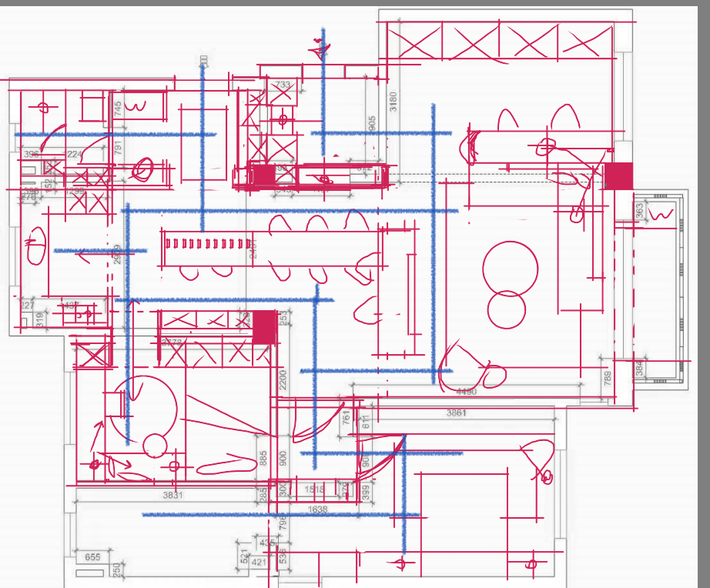Select the 3861 dimension text
This screenshot has height=588, width=710.
tap(456, 413)
